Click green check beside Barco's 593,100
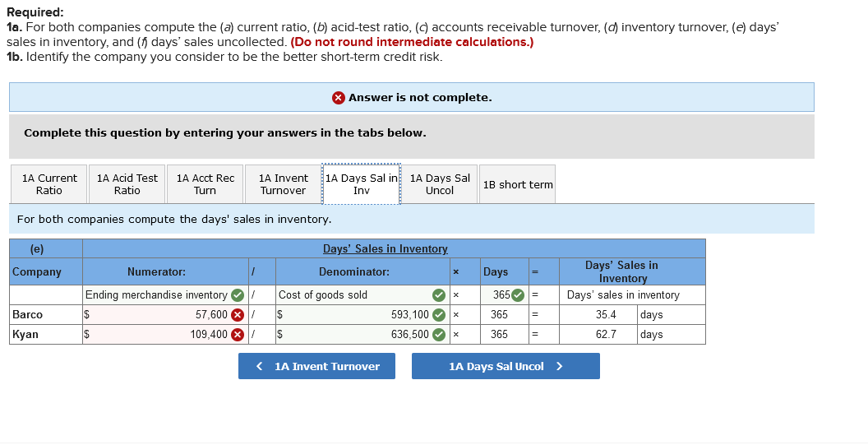868x445 pixels. (439, 315)
